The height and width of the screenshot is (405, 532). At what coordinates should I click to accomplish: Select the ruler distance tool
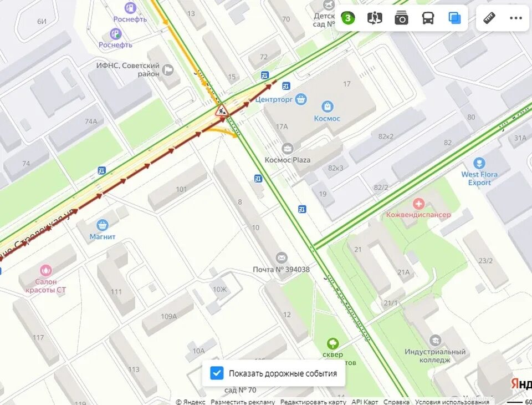click(489, 18)
